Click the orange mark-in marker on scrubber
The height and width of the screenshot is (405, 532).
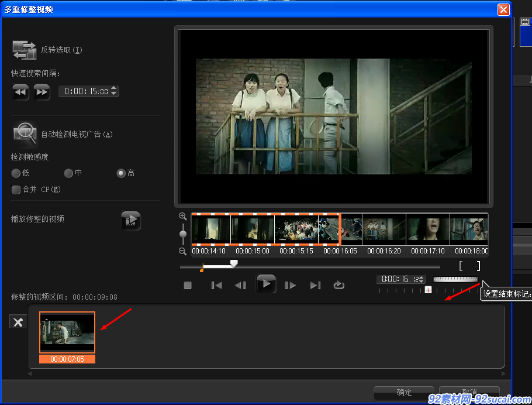(x=202, y=268)
